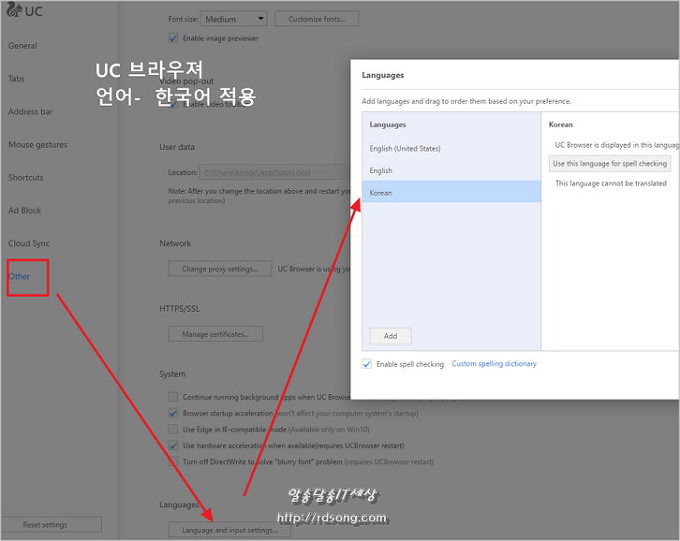Select Cloud Sync in the sidebar

pyautogui.click(x=29, y=244)
